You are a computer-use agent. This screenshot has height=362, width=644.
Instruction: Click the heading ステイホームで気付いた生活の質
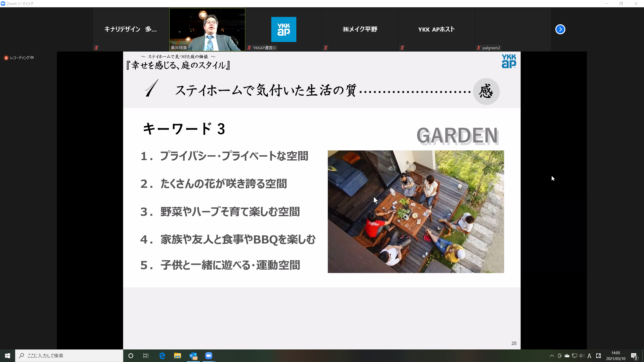[266, 90]
